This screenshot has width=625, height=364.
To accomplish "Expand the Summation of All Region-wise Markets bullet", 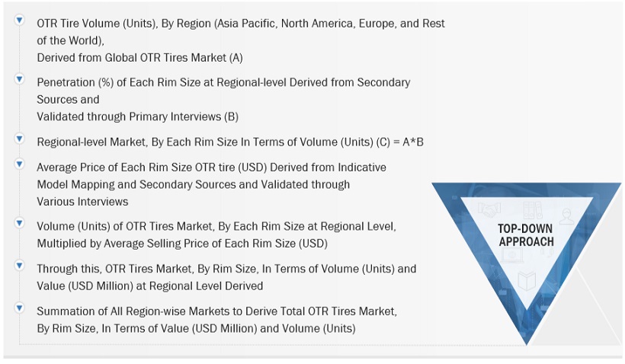I will coord(18,308).
